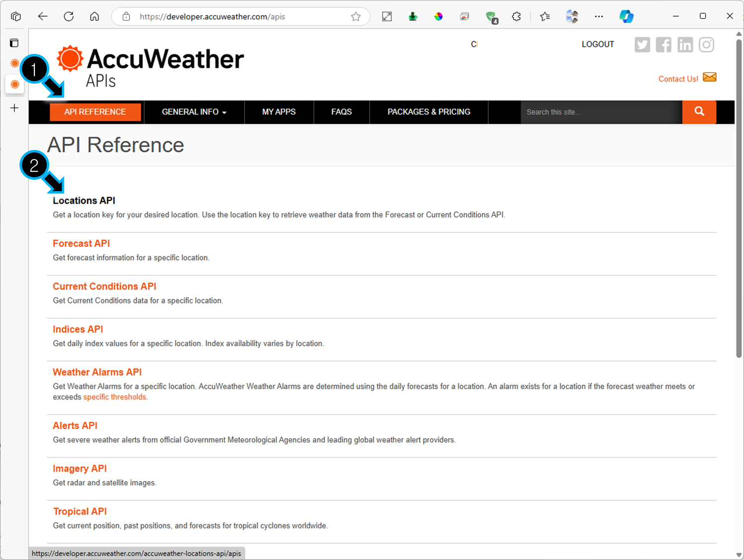Click the scrollbar up arrow

(x=739, y=33)
